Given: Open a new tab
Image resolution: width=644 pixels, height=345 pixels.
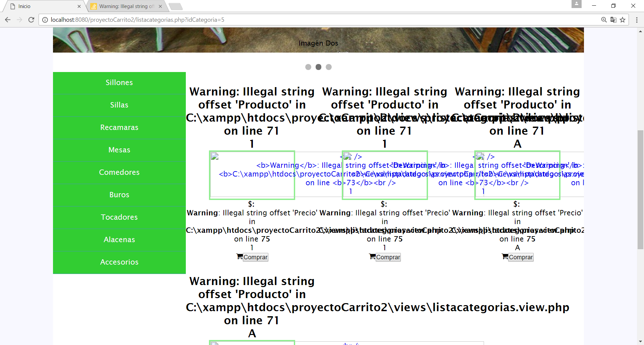Looking at the screenshot, I should [175, 6].
